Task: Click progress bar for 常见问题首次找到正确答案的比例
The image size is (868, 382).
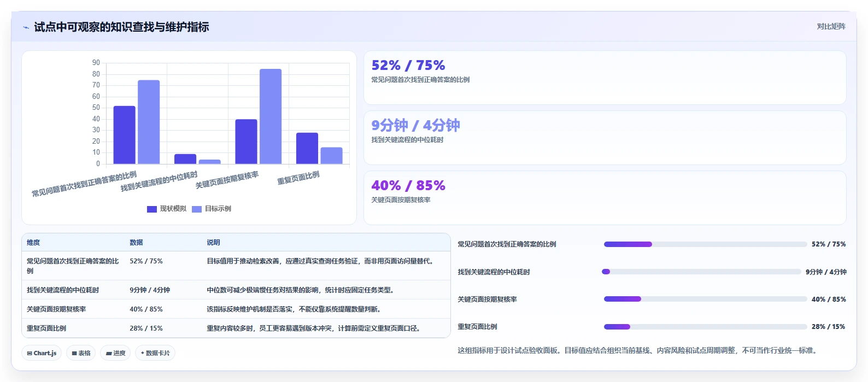Action: click(705, 244)
